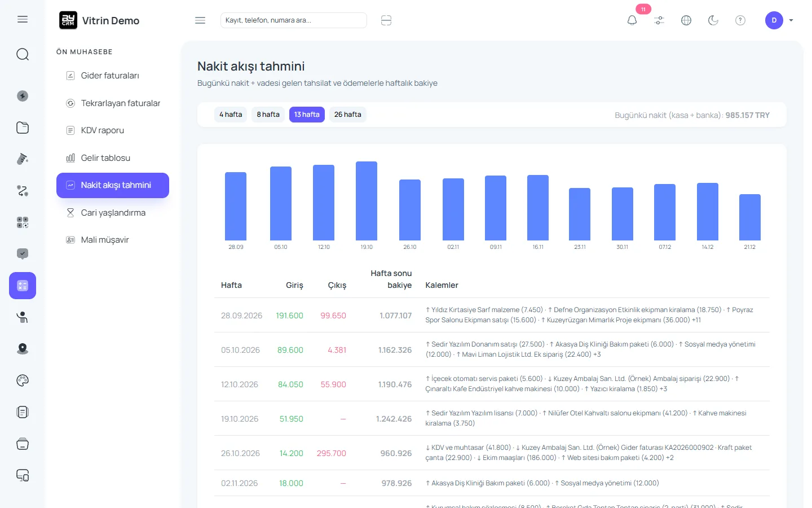Click the 12.10.2026 week cell
The height and width of the screenshot is (508, 812).
click(240, 384)
